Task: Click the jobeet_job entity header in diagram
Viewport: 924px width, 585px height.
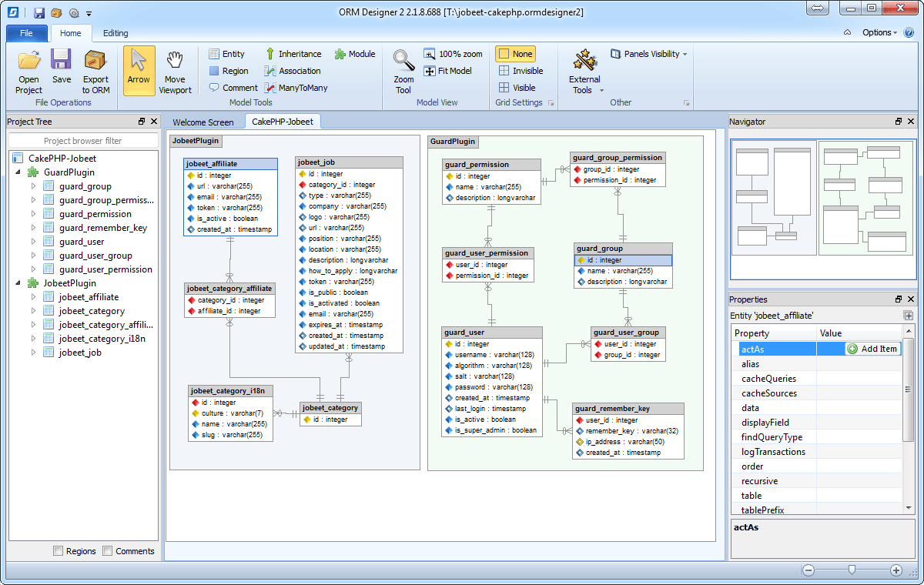Action: 349,162
